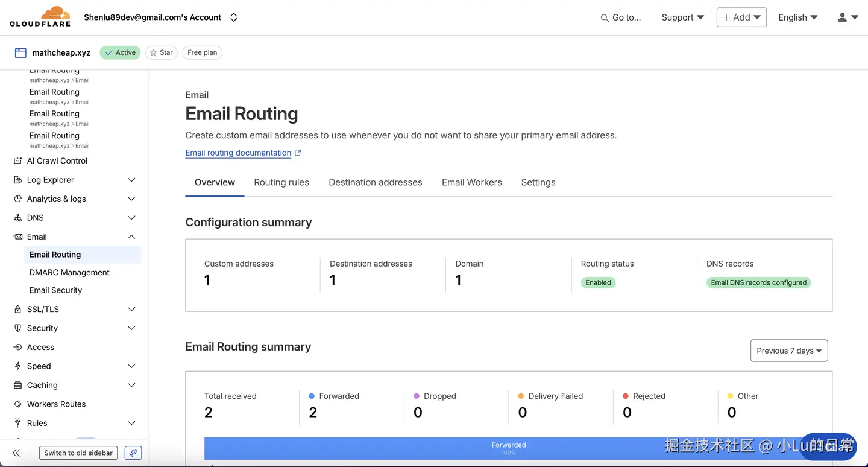Click the megaphone feedback icon
Image resolution: width=868 pixels, height=467 pixels.
click(x=133, y=453)
